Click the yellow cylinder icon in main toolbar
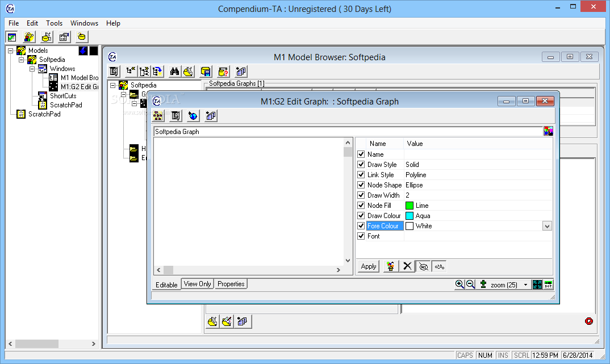Viewport: 610px width, 364px height. coord(82,37)
